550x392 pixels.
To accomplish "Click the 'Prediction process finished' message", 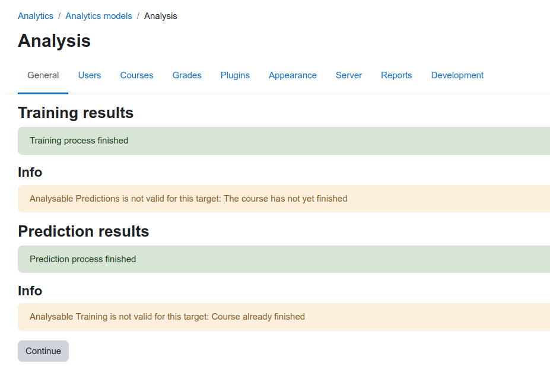I will [x=284, y=259].
